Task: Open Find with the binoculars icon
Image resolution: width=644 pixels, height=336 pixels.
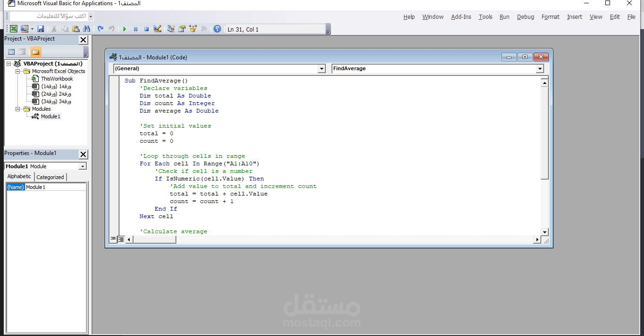Action: point(86,29)
